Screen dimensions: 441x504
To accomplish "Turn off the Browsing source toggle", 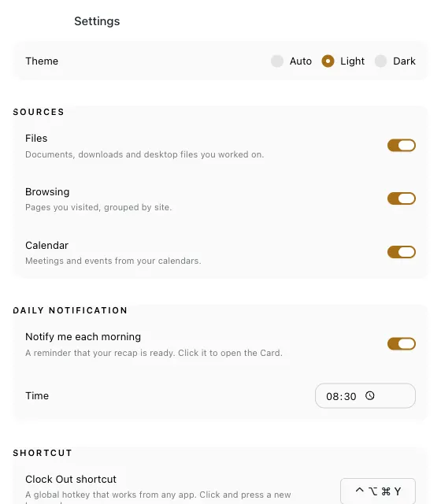I will click(402, 198).
